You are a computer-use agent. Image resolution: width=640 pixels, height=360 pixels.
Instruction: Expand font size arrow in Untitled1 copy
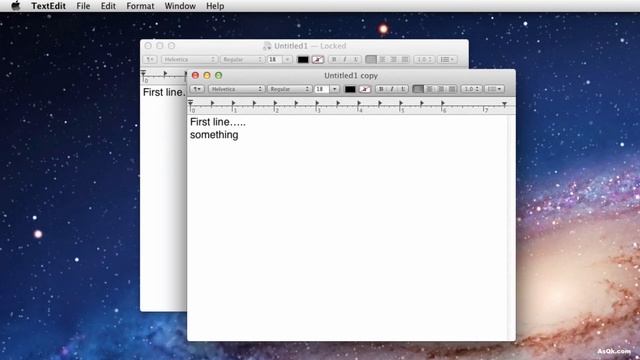tap(334, 89)
